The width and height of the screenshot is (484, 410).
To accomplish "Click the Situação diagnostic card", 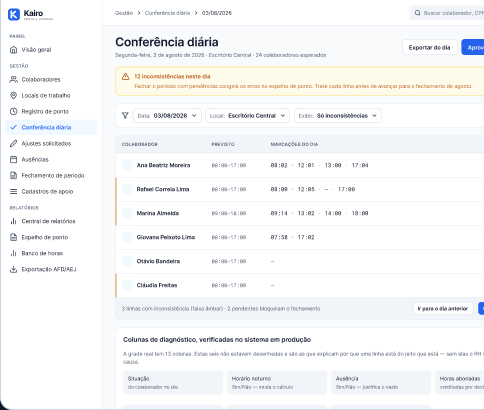I will click(173, 382).
